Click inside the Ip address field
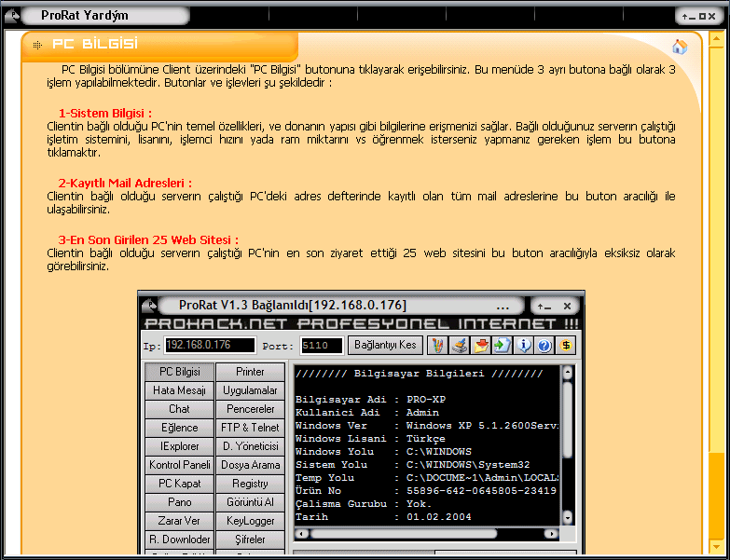Viewport: 730px width, 560px height. [x=210, y=346]
